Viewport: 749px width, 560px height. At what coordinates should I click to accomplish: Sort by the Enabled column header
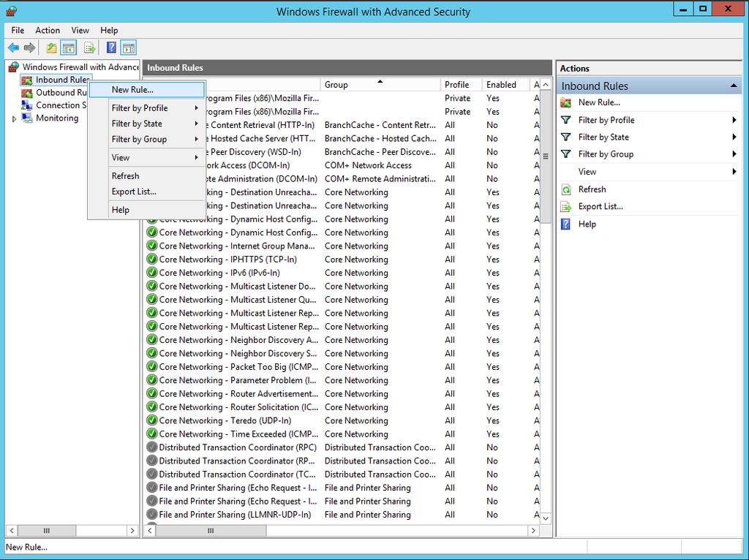[506, 85]
